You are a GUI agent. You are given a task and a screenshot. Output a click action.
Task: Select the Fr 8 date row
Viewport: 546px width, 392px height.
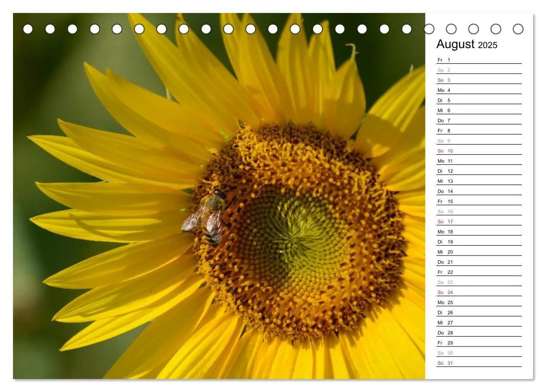point(479,130)
